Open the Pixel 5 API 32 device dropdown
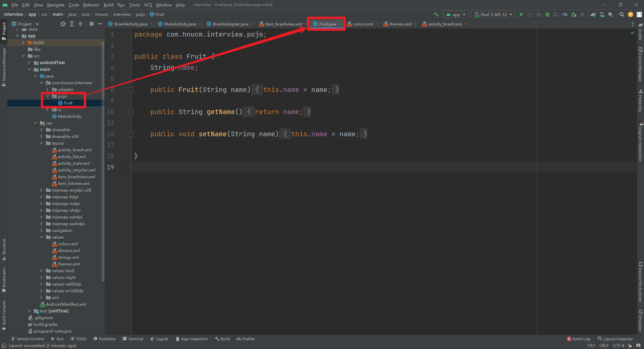Screen dimensions: 644x349 coord(493,14)
